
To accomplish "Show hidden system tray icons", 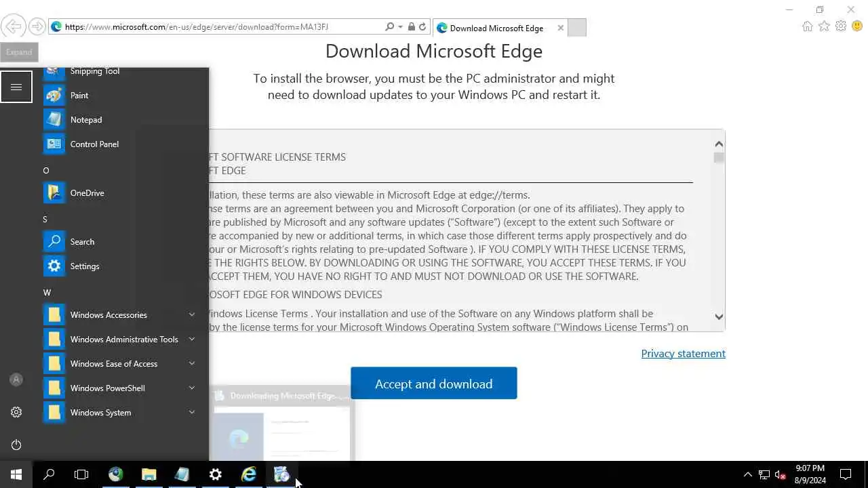I will coord(747,474).
